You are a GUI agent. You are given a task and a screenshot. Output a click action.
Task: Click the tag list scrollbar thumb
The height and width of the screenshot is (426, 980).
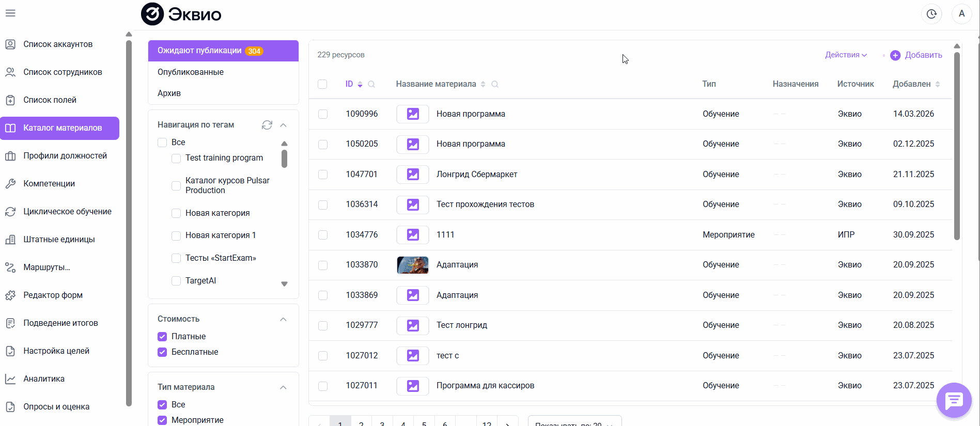tap(284, 159)
